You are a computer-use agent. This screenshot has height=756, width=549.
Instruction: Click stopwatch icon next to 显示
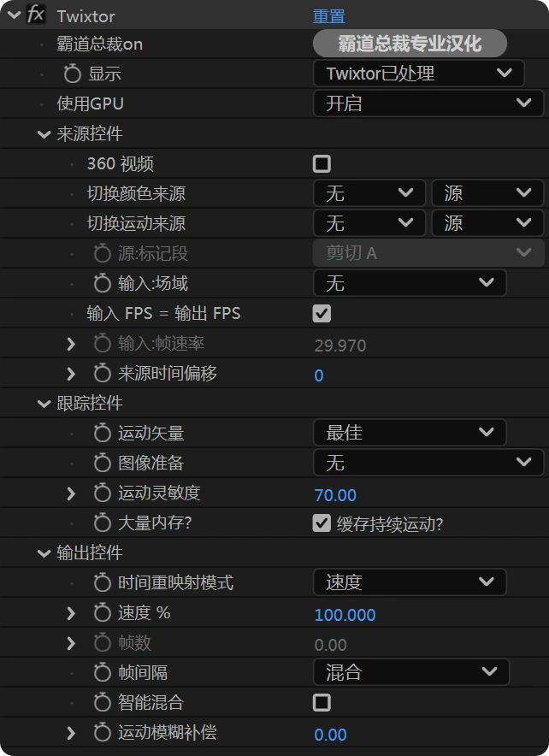[x=73, y=74]
